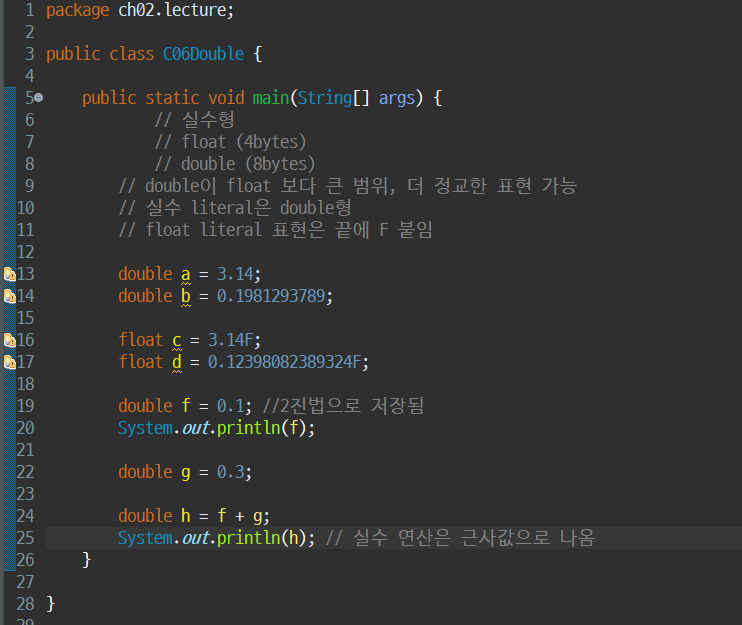Click closing brace on line 26

click(x=87, y=560)
